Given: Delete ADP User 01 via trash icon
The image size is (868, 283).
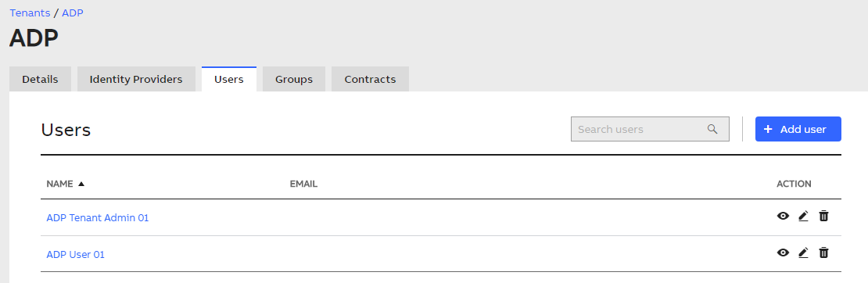Looking at the screenshot, I should (823, 253).
